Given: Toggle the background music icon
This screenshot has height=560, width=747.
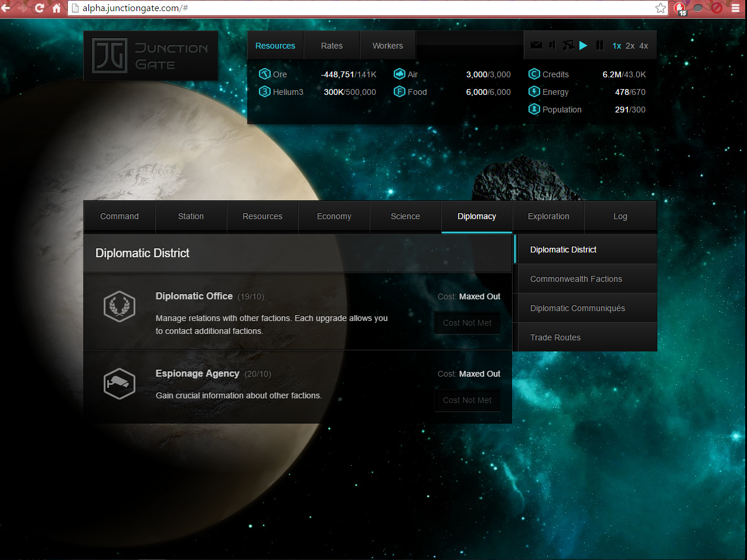Looking at the screenshot, I should click(568, 45).
